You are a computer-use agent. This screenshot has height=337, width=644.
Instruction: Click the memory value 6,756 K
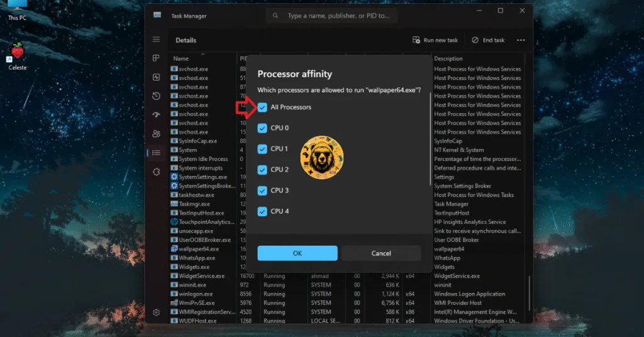390,302
